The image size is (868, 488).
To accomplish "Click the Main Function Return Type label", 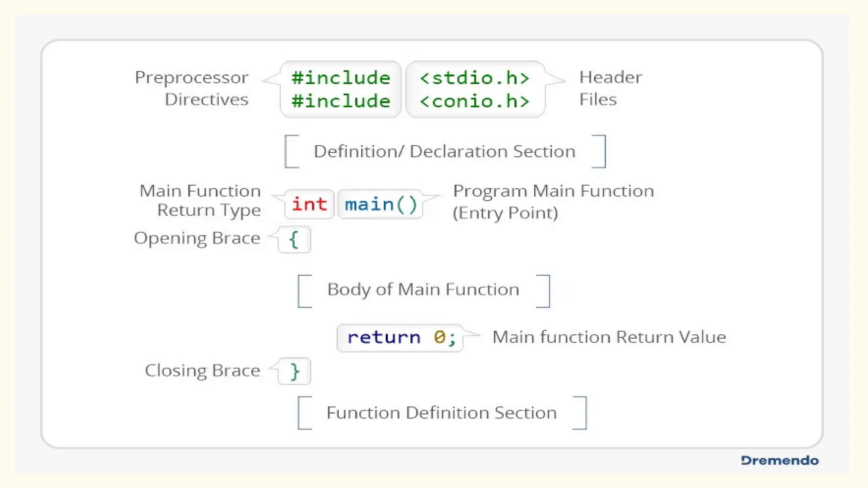I will click(200, 201).
